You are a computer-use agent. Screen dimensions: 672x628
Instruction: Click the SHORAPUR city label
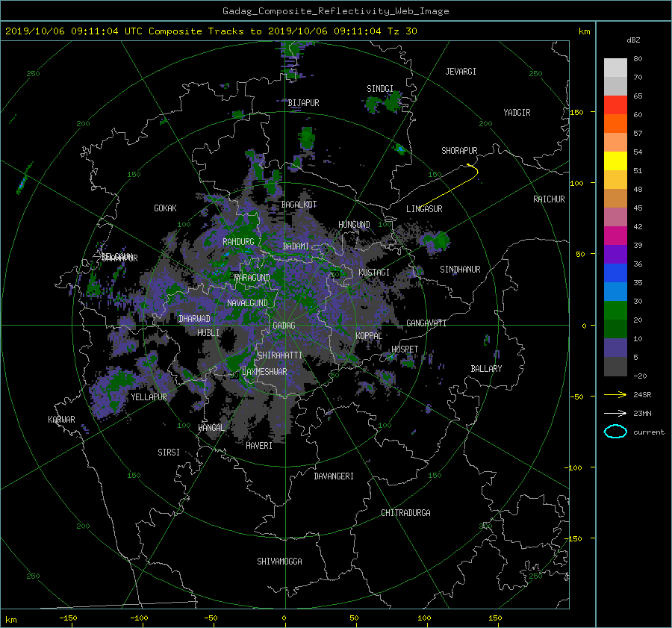(x=459, y=151)
